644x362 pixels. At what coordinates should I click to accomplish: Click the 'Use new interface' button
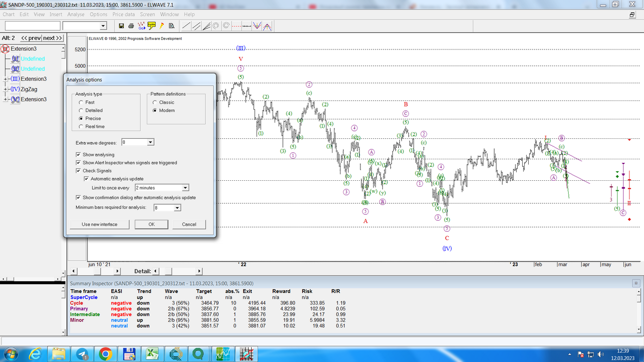[99, 224]
